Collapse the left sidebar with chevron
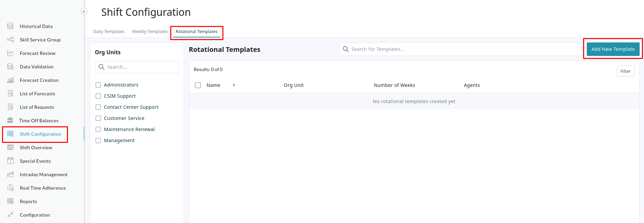Viewport: 644px width, 223px height. point(84,11)
